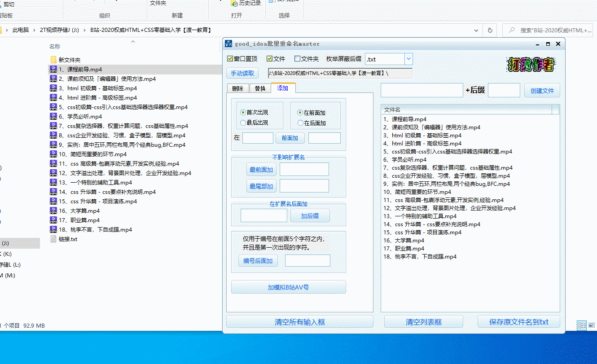597x364 pixels.
Task: Click the file icon of 6、学员必听.mp4
Action: point(53,116)
